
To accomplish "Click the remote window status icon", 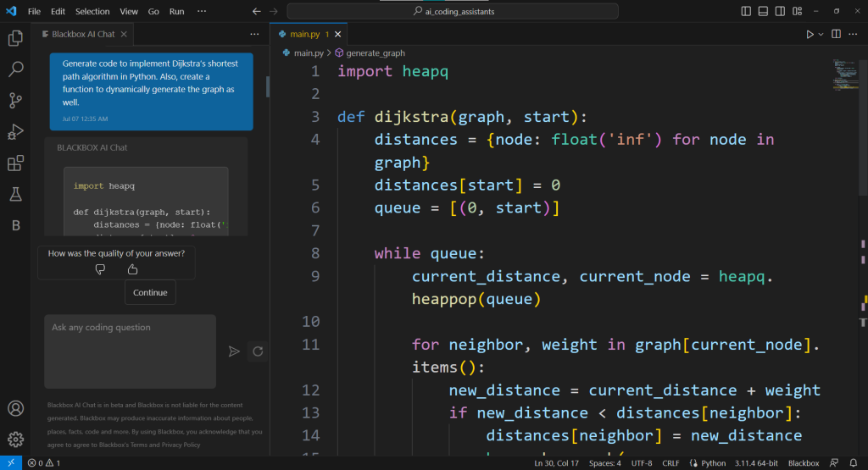I will 11,463.
